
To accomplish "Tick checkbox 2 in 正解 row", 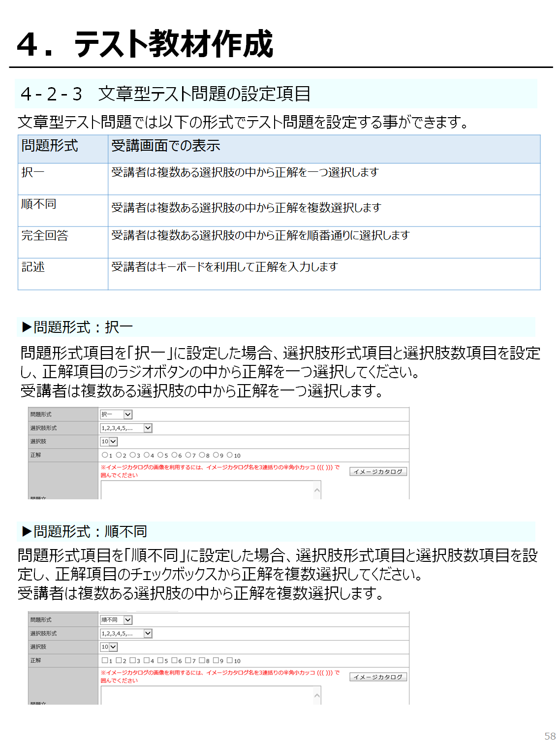I will (119, 660).
